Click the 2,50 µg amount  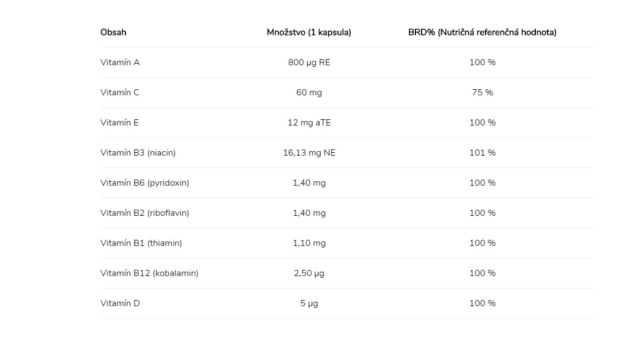(309, 273)
